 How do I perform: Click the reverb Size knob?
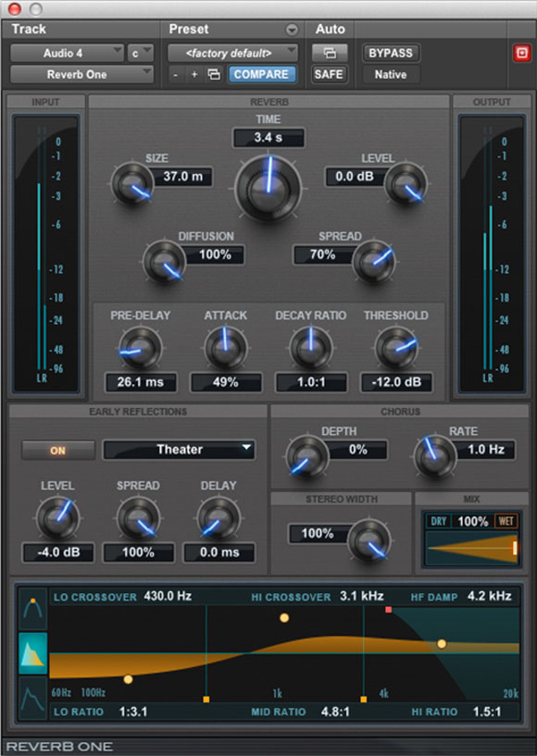(x=132, y=185)
